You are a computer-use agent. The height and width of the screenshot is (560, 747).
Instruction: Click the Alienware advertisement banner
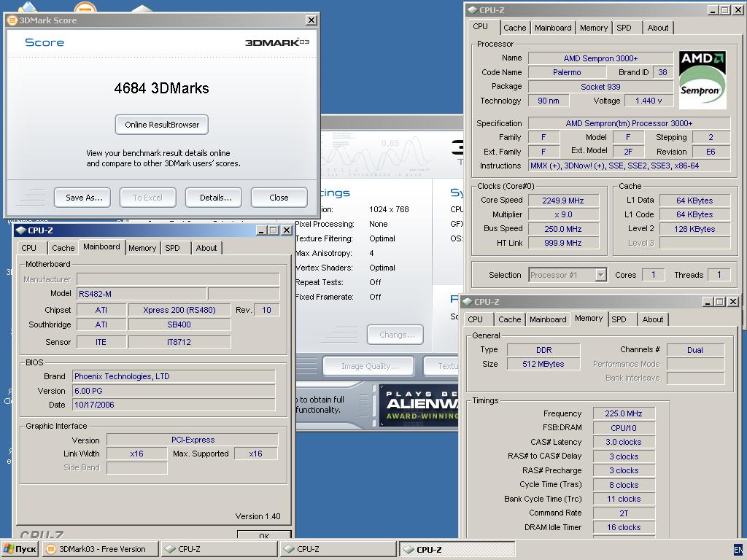(x=418, y=405)
